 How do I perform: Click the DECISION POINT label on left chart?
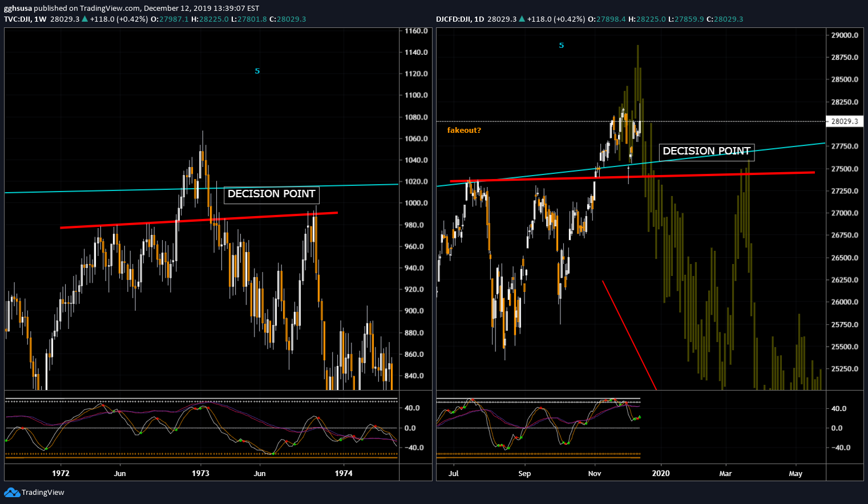click(271, 194)
